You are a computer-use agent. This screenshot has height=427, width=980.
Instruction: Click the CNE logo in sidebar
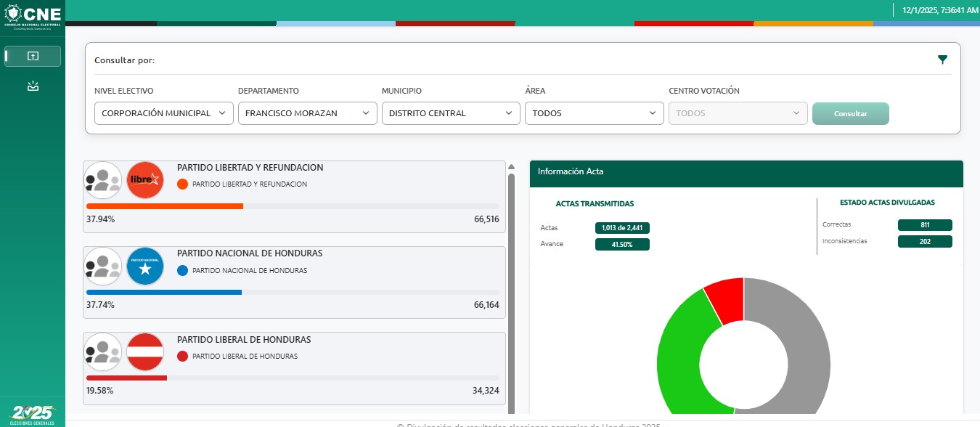coord(33,16)
